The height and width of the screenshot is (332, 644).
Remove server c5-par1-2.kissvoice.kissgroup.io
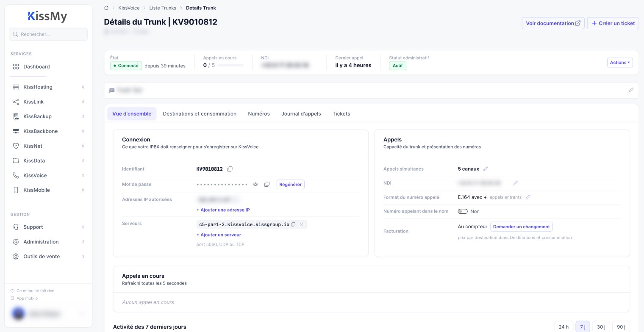tap(301, 224)
